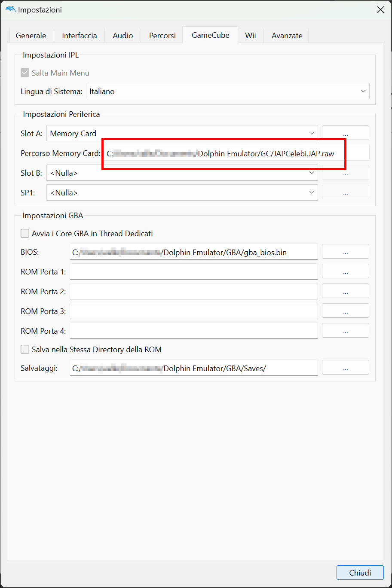Click the Impostazioni IPL group label

pyautogui.click(x=51, y=55)
